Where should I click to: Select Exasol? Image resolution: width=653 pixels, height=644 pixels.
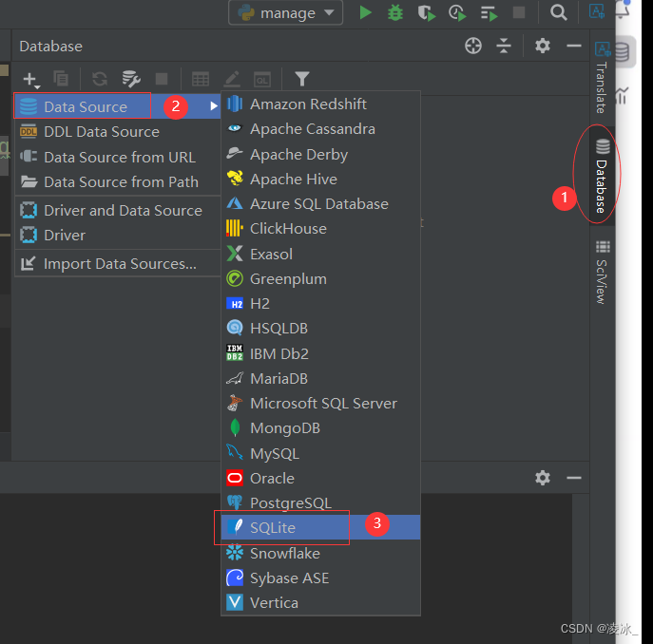320,254
